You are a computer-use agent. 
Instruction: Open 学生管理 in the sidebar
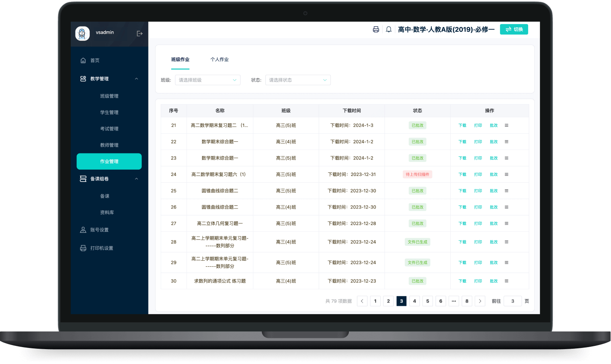click(x=109, y=112)
